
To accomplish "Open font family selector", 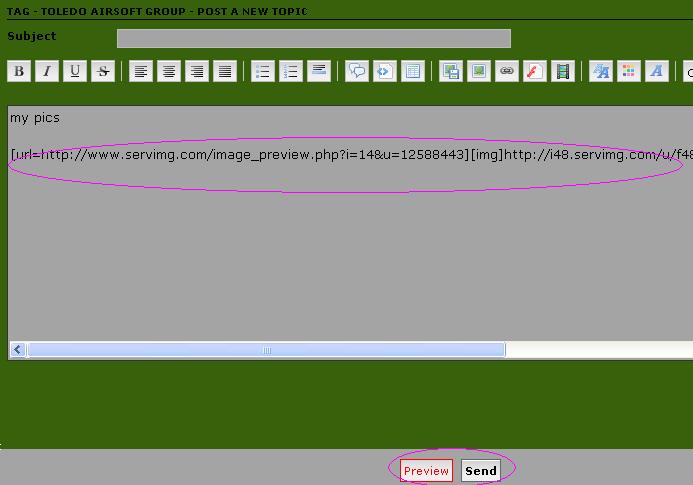I will click(x=657, y=71).
